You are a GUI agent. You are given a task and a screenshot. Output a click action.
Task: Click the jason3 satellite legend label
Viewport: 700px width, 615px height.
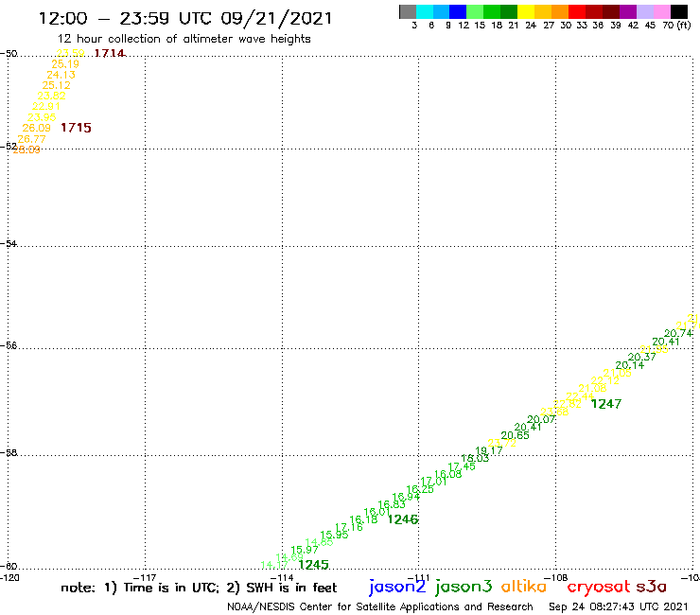464,587
